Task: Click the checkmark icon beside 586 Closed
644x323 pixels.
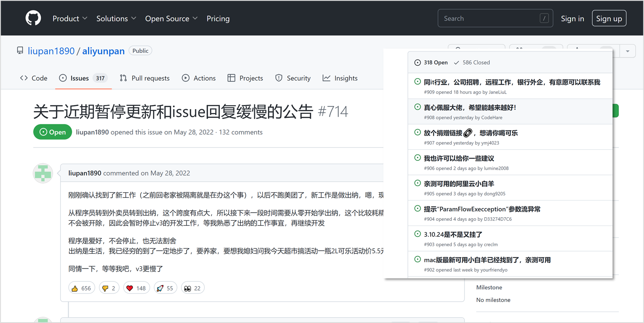Action: click(x=456, y=63)
